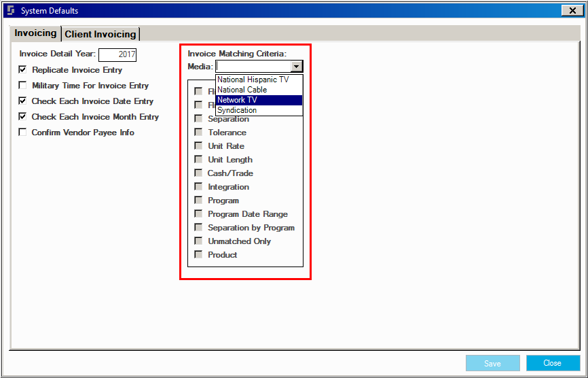Select National Cable media option
This screenshot has height=378, width=588.
(242, 90)
